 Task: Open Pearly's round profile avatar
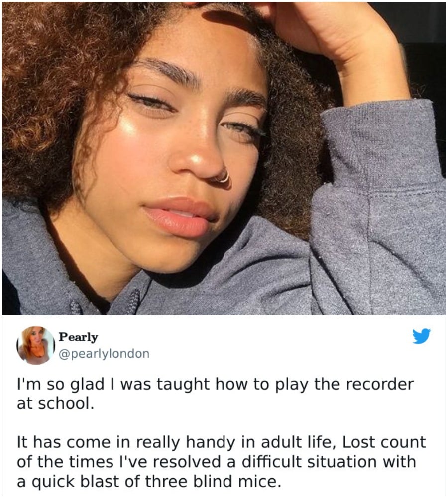coord(35,345)
